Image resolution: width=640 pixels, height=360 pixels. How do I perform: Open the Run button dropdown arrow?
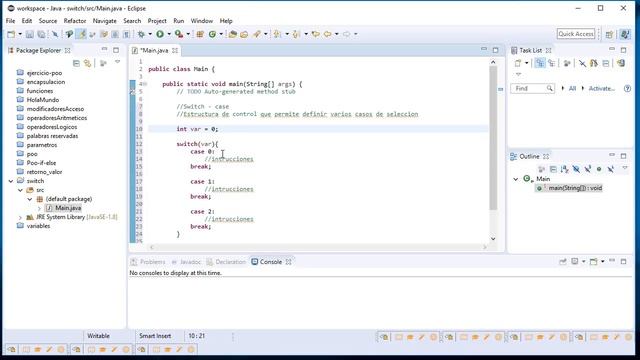point(169,34)
